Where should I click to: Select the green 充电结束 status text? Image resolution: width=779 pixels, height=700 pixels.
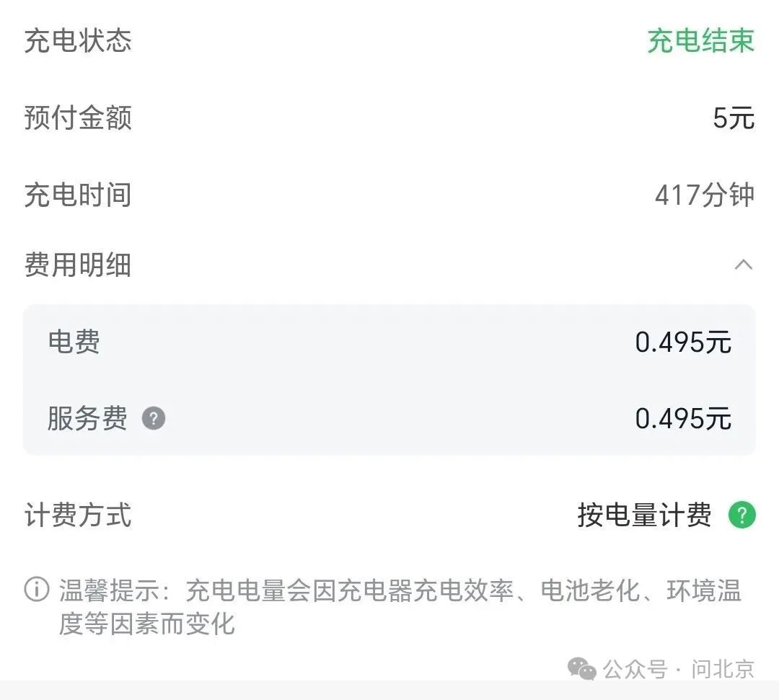tap(702, 40)
